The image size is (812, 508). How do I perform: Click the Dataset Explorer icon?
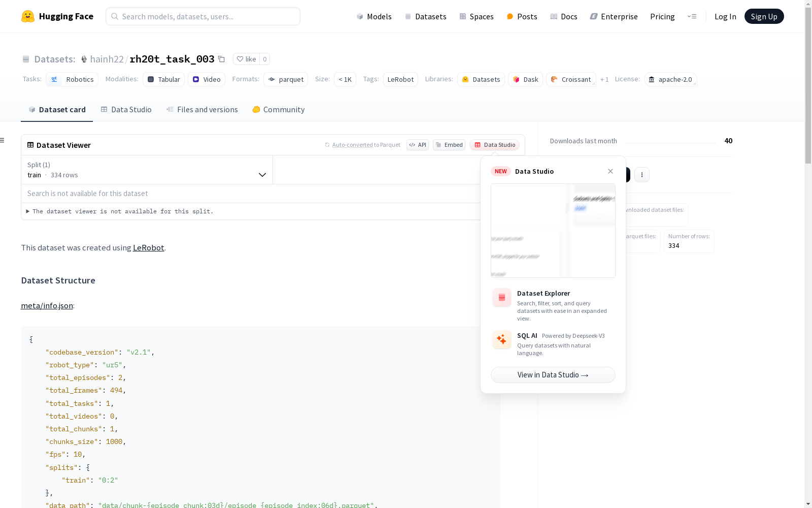coord(502,298)
